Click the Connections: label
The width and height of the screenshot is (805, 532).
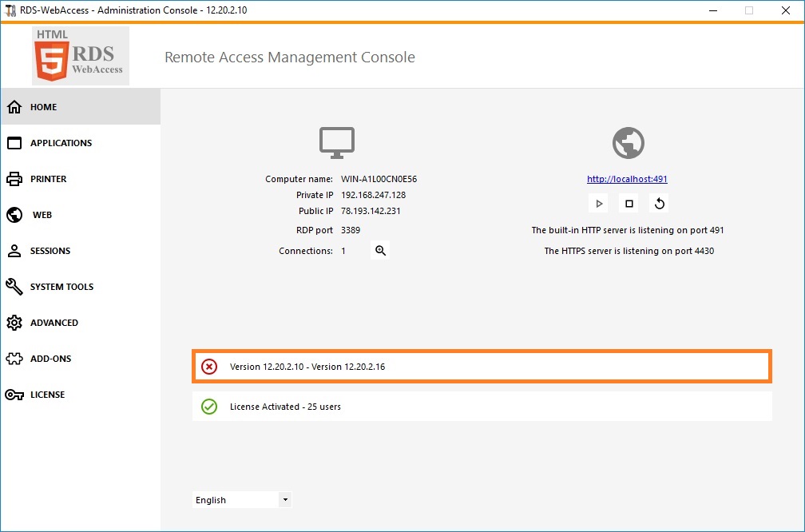pos(306,251)
